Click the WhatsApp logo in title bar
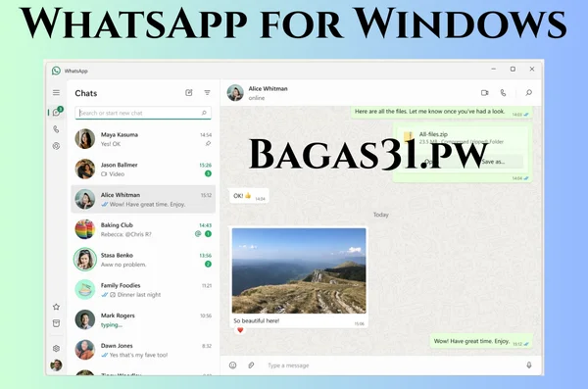This screenshot has width=588, height=389. click(x=56, y=71)
